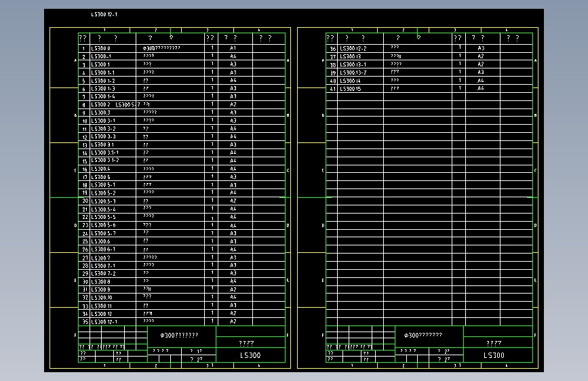The height and width of the screenshot is (381, 588).
Task: Select part code LS300 0 in row 1
Action: [x=101, y=48]
